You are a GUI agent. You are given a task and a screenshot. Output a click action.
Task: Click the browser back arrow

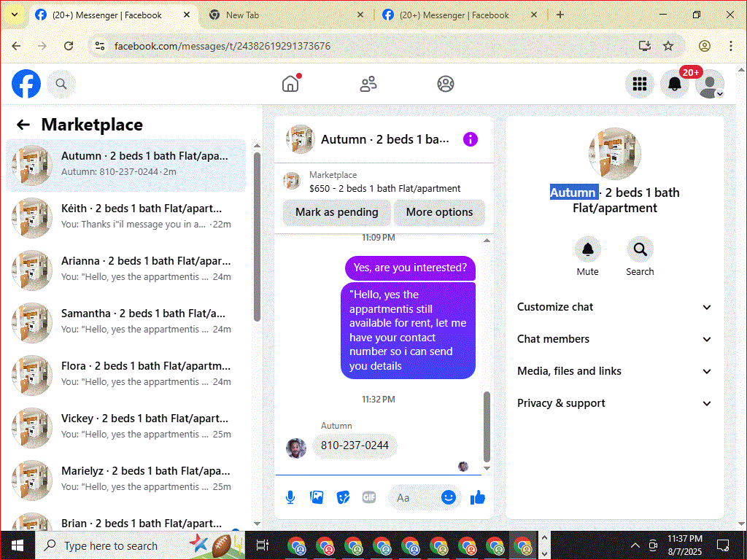pos(16,46)
